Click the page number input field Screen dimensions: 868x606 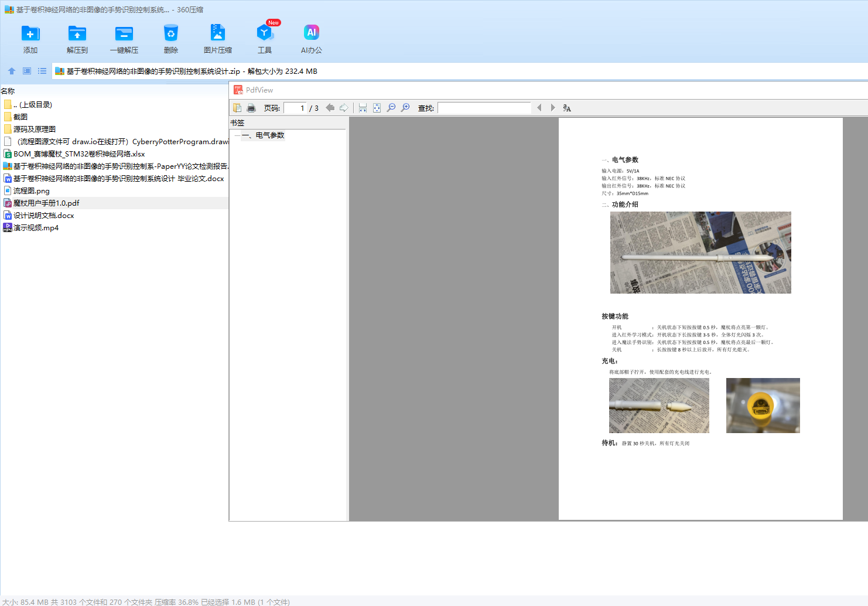tap(295, 108)
